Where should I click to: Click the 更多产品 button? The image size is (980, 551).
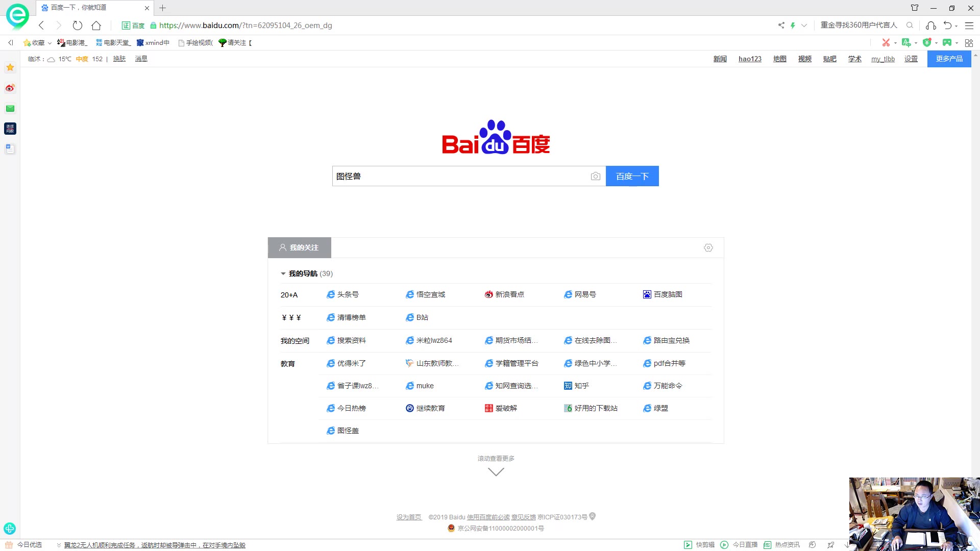click(x=949, y=59)
